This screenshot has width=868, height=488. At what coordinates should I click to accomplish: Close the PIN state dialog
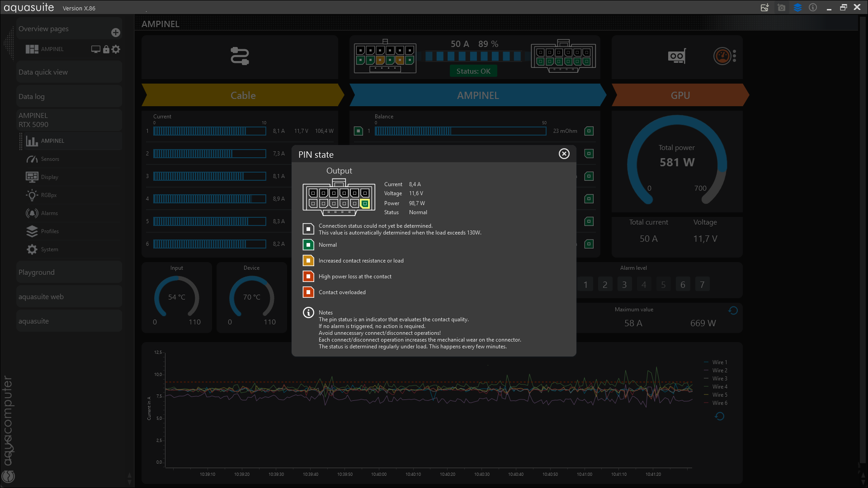tap(564, 154)
